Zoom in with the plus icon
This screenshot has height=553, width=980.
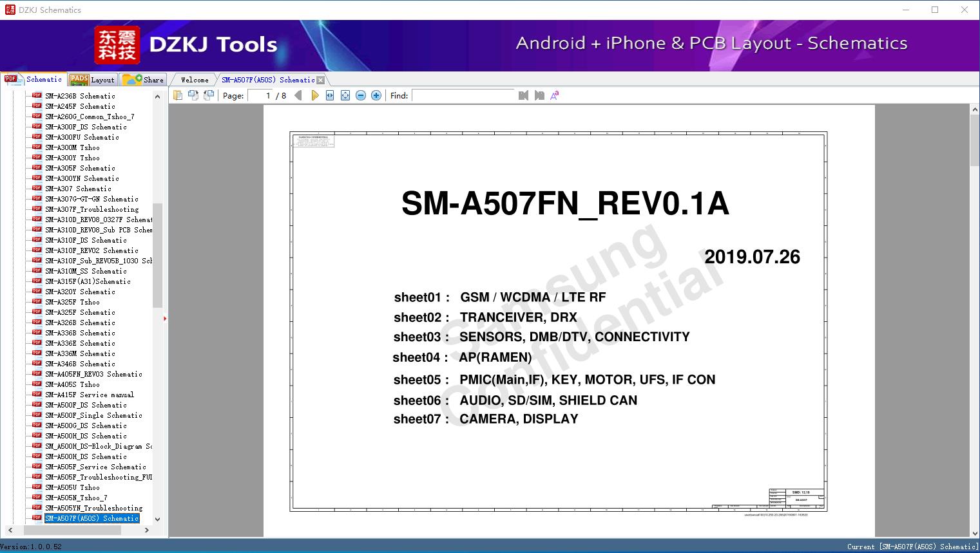(x=376, y=95)
